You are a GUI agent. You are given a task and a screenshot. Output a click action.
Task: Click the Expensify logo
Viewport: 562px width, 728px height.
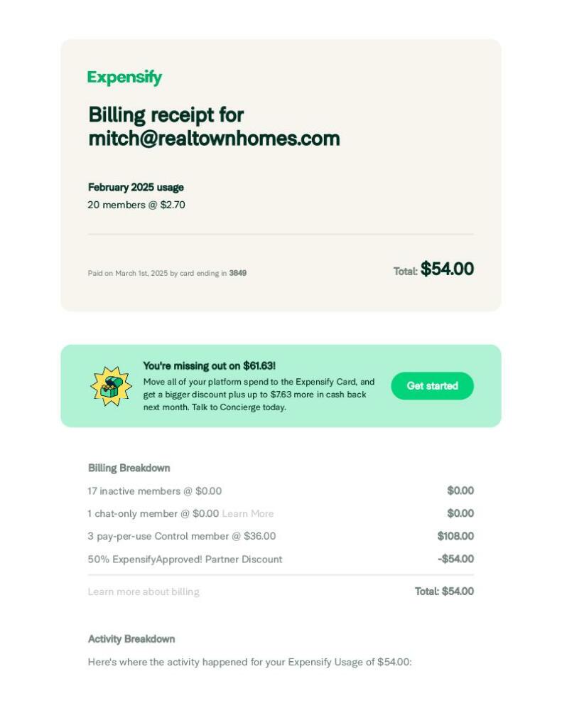[x=124, y=77]
